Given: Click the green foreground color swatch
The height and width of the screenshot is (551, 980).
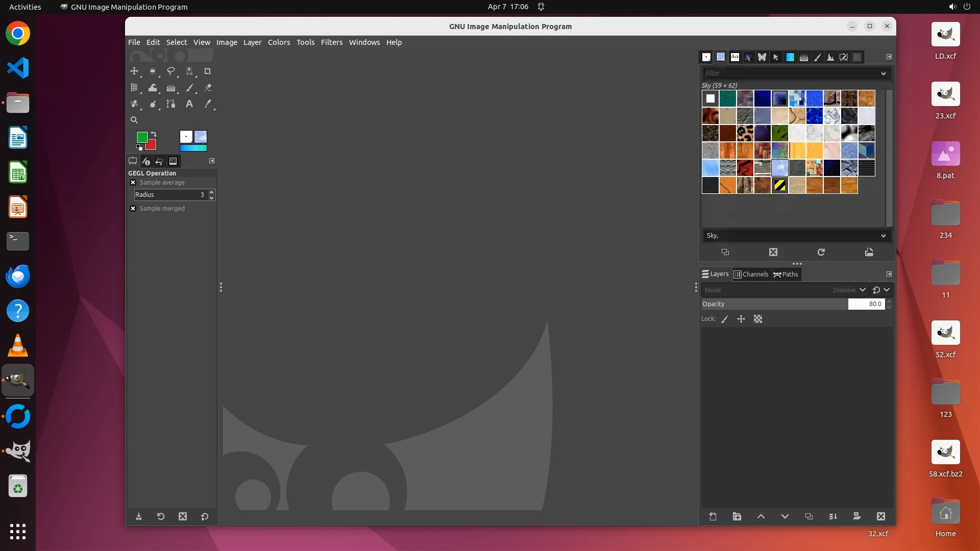Looking at the screenshot, I should coord(141,137).
